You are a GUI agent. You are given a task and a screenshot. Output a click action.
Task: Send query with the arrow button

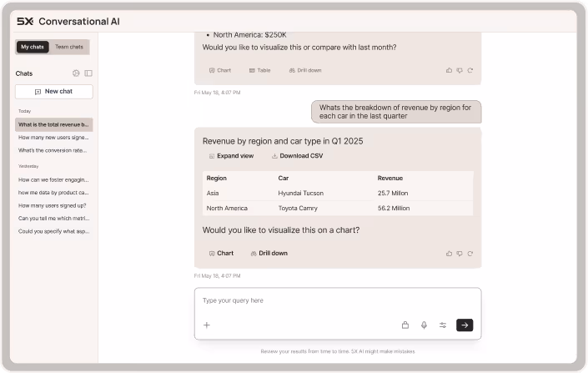pos(465,325)
